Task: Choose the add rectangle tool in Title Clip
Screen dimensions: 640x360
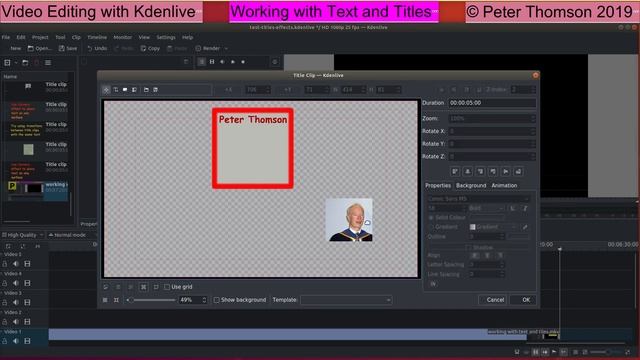Action: tap(125, 90)
